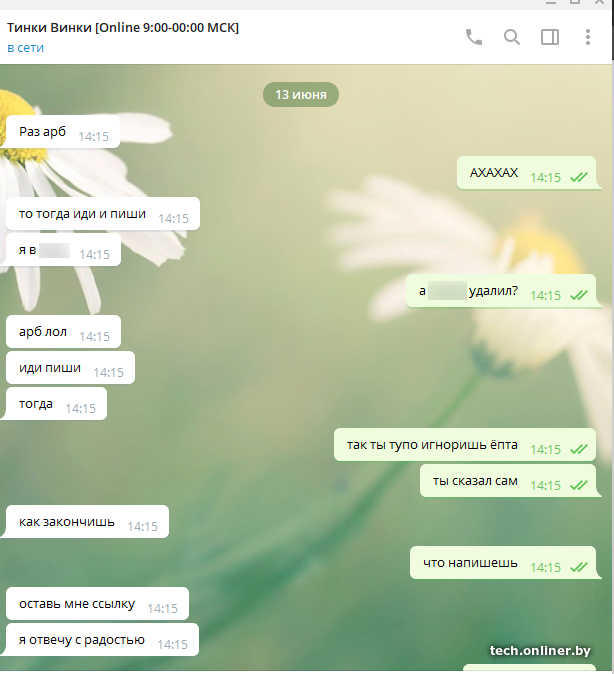
Task: Click the 'что напишешь' outgoing bubble
Action: 503,563
